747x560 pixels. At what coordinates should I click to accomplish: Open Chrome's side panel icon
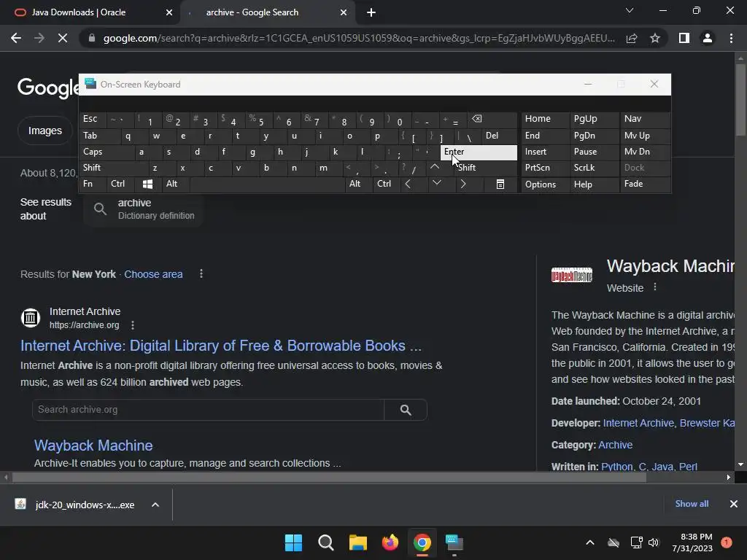[684, 38]
